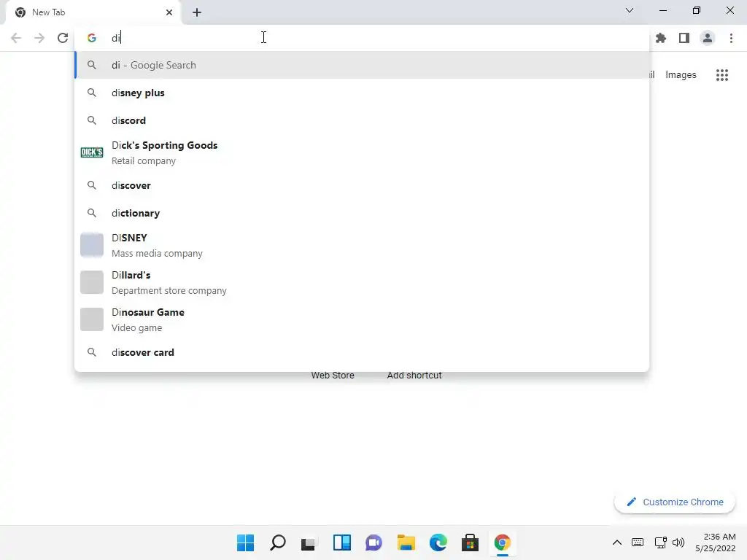Open the profile avatar menu

tap(708, 38)
